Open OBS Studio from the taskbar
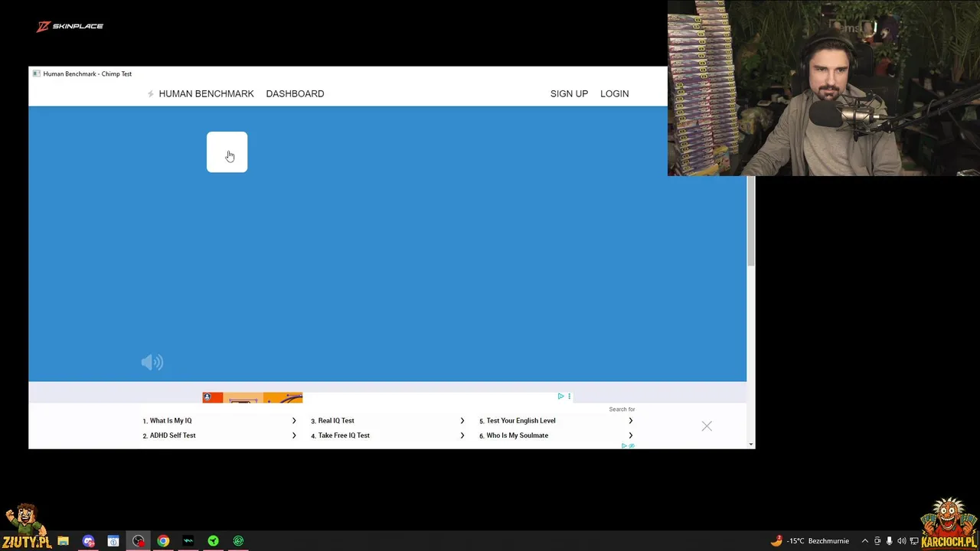The height and width of the screenshot is (551, 980). tap(139, 541)
